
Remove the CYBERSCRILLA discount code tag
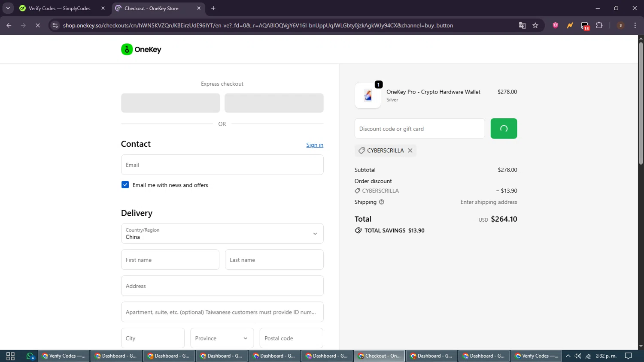pos(410,151)
